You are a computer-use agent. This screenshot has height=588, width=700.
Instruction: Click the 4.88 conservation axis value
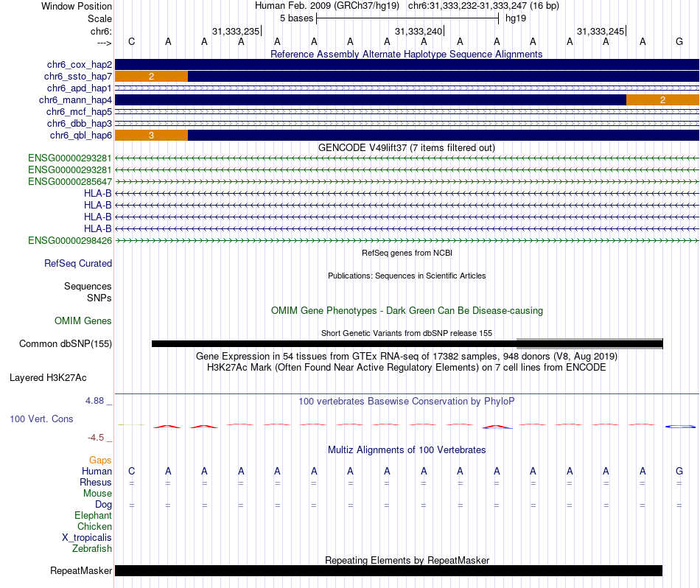[x=94, y=401]
